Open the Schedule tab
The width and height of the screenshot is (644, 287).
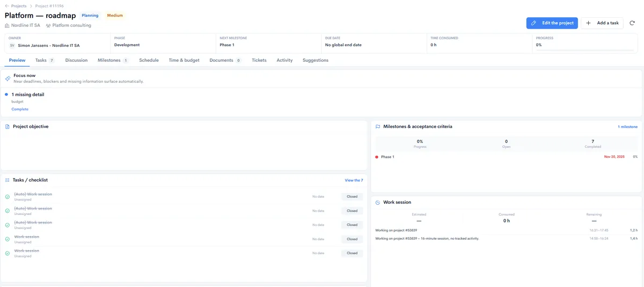coord(149,60)
